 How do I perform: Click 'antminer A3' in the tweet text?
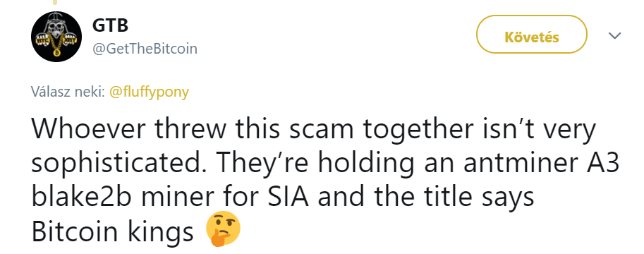click(541, 163)
